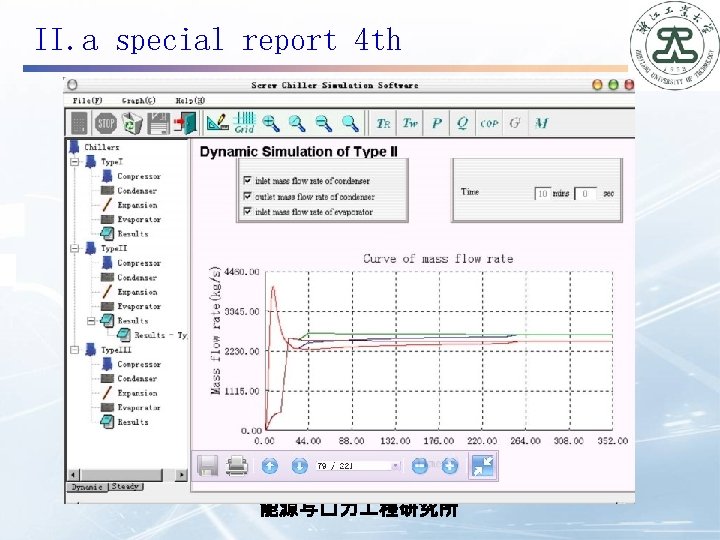
Task: Collapse the TypeI tree node
Action: pyautogui.click(x=74, y=162)
